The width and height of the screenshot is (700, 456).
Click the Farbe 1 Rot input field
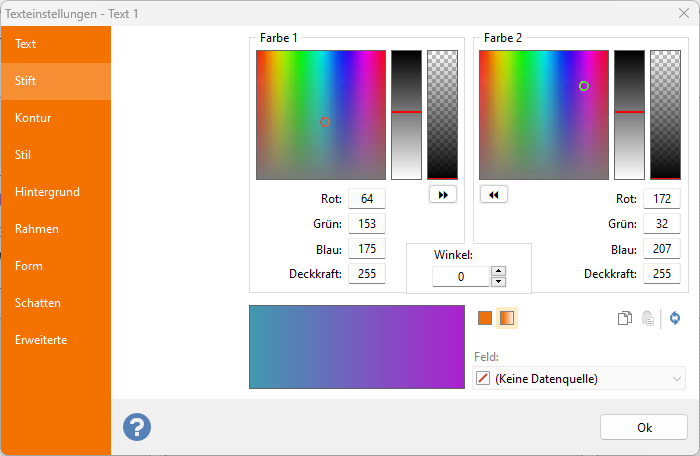pos(367,199)
